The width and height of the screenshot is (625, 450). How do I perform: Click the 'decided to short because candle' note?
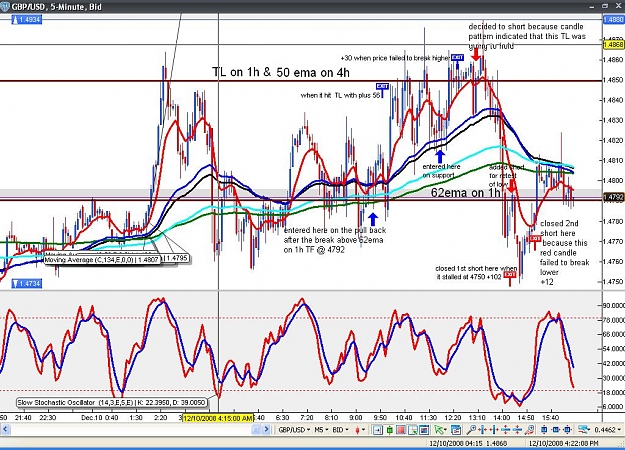point(527,36)
